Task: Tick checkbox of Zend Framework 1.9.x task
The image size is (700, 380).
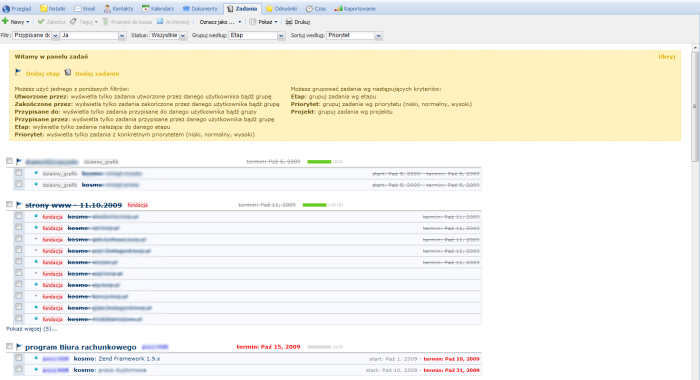Action: (18, 358)
